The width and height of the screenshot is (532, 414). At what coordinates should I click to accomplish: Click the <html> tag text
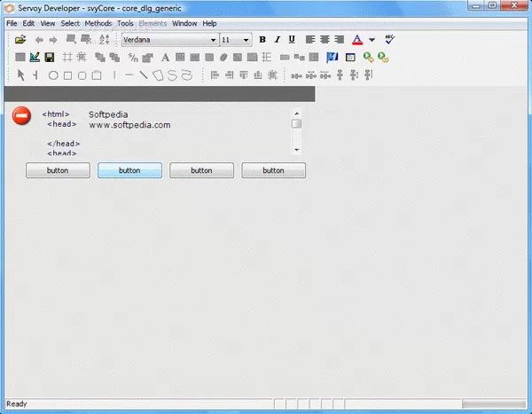click(56, 114)
